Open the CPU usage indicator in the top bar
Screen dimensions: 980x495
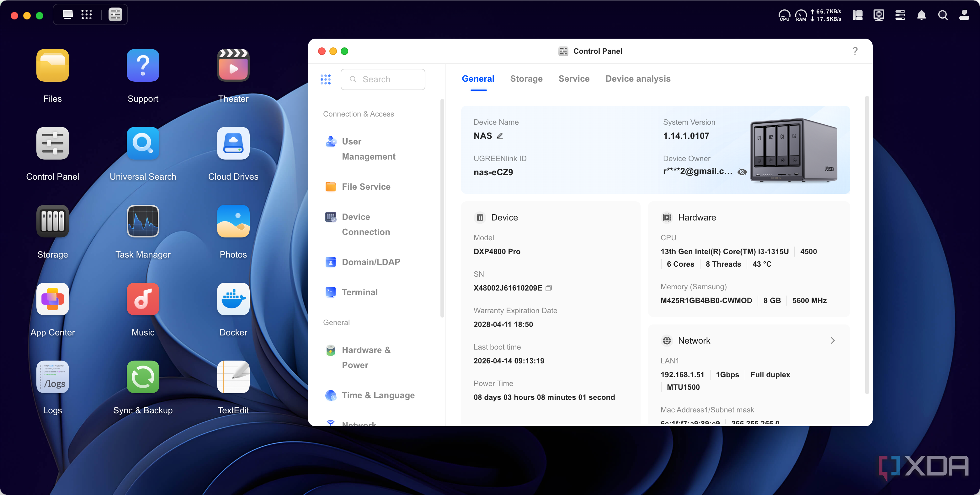coord(785,15)
